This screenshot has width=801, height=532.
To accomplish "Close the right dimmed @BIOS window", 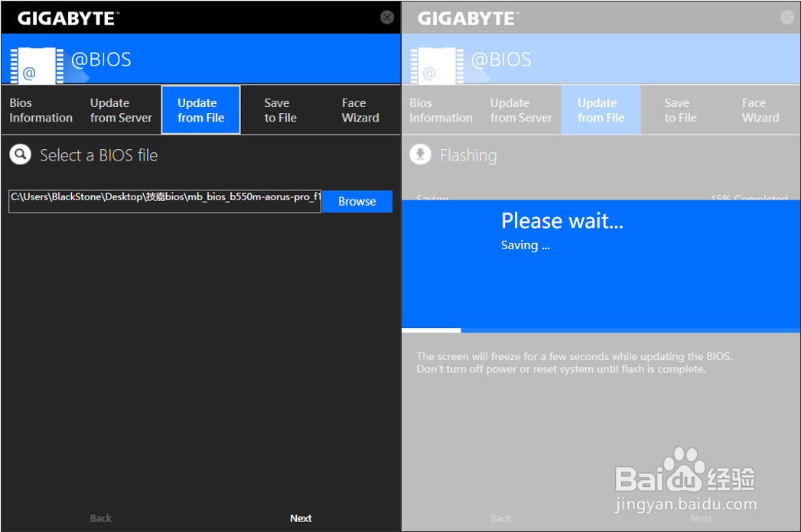I will 787,18.
